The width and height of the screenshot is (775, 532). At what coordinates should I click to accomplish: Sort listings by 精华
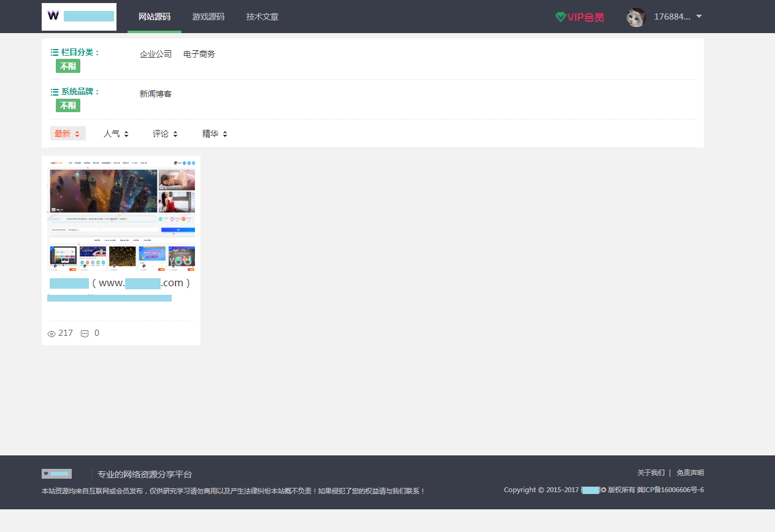(x=215, y=134)
